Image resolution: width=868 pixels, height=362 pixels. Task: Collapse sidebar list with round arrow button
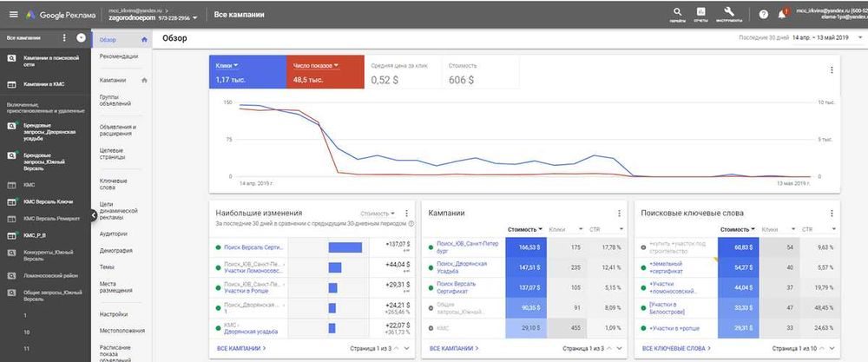pos(82,38)
